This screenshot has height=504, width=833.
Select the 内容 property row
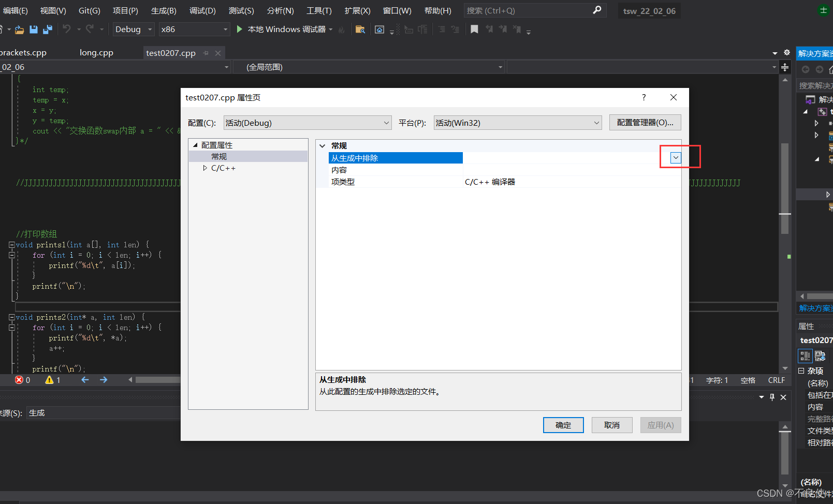pyautogui.click(x=505, y=170)
